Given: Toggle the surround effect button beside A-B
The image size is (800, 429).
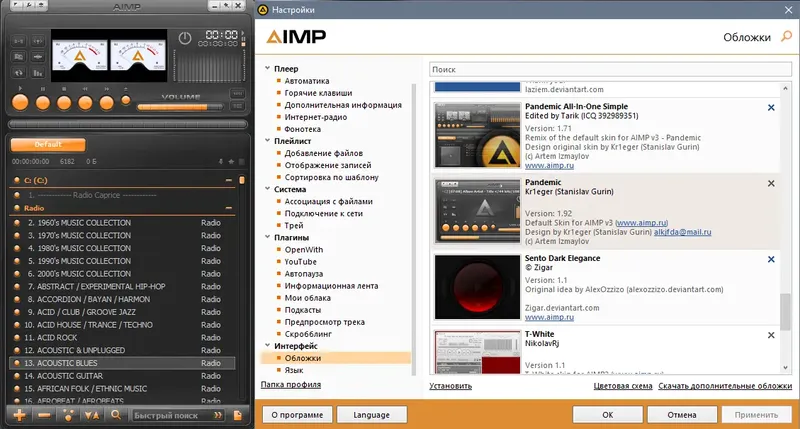Looking at the screenshot, I should (x=38, y=41).
